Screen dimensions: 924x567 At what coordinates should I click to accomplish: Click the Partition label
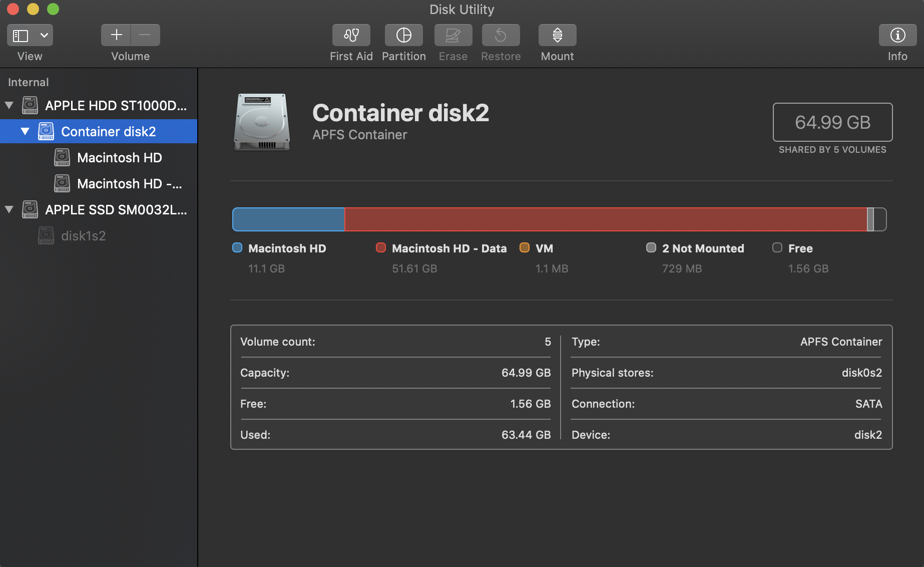point(404,56)
